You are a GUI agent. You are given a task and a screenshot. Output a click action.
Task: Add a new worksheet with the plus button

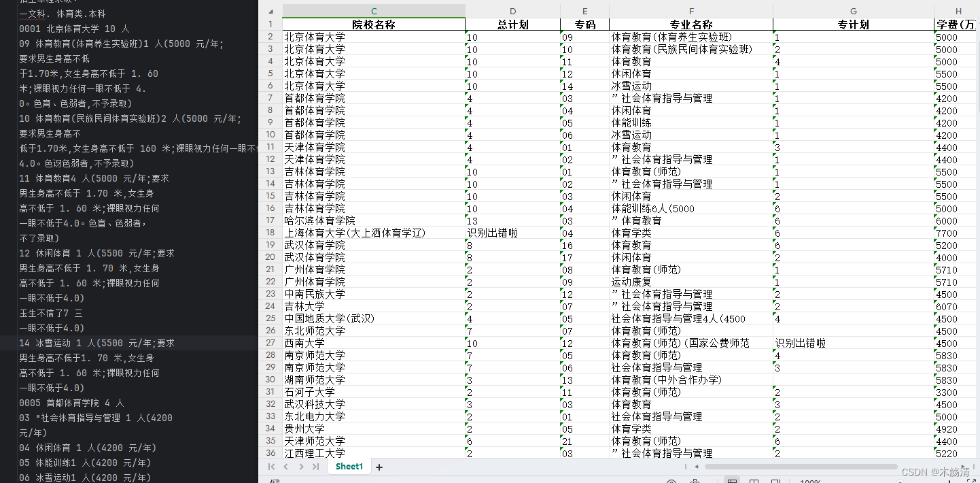[x=379, y=467]
